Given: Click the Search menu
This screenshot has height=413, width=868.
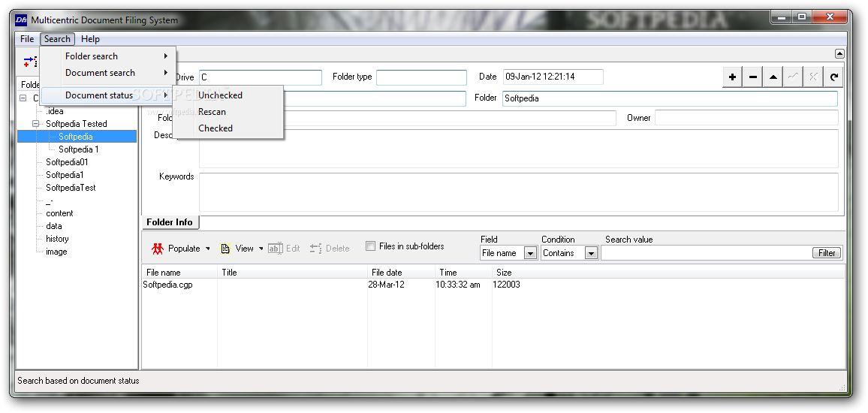Looking at the screenshot, I should click(57, 39).
